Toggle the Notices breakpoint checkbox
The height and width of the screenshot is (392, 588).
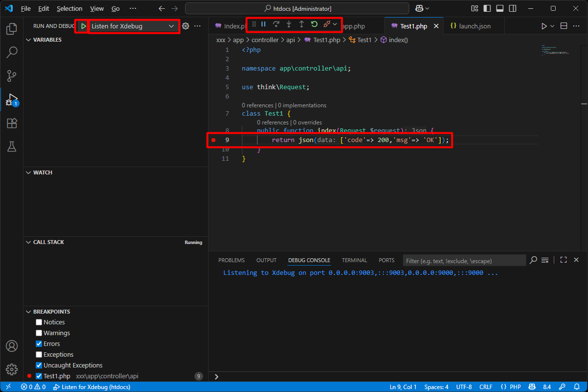(39, 322)
